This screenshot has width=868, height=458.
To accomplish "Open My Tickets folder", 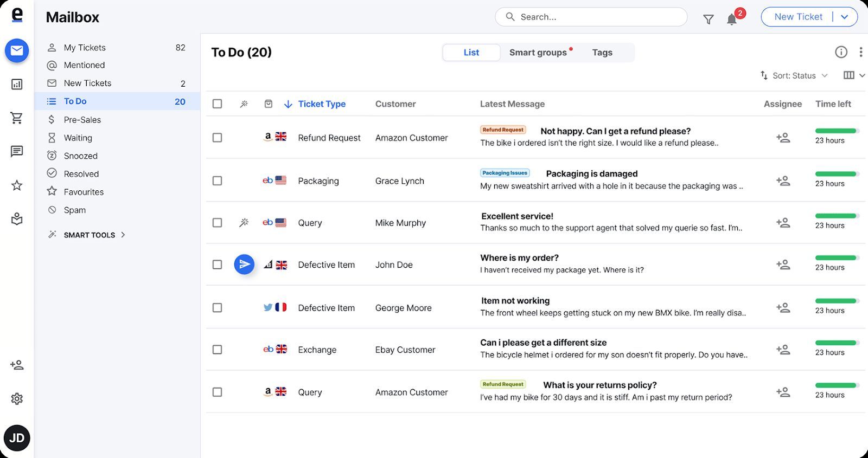I will [x=117, y=48].
